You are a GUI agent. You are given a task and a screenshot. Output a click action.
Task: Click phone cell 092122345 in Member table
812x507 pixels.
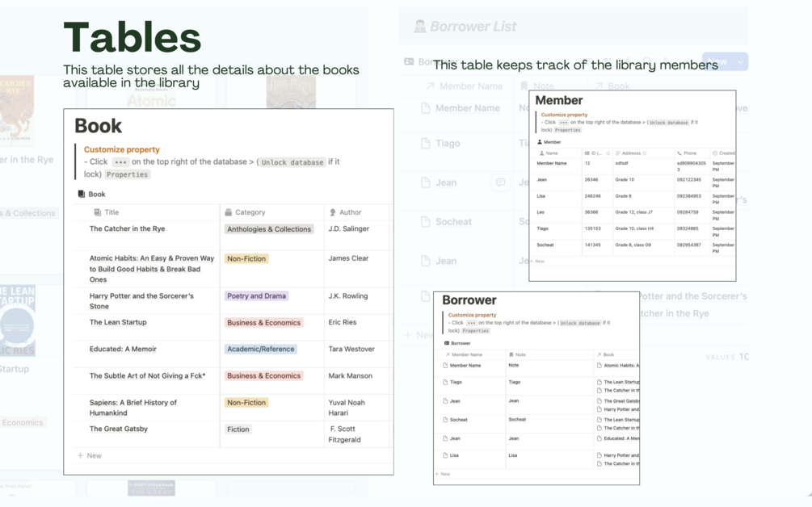point(688,179)
